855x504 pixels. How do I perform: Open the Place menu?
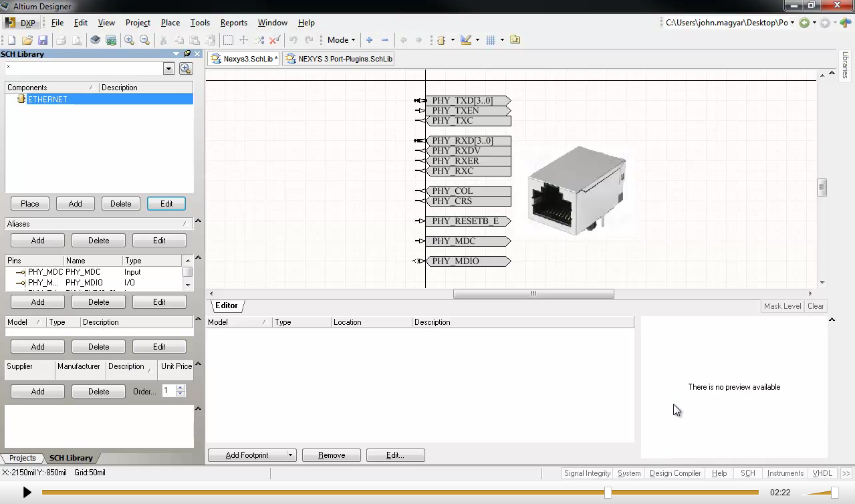[x=170, y=23]
